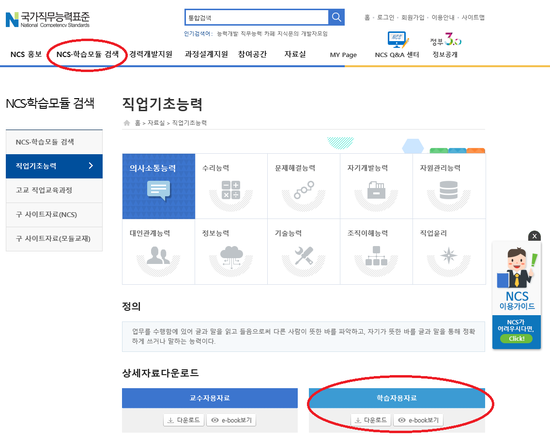Open the 자료실 top menu
This screenshot has width=550, height=437.
(295, 54)
